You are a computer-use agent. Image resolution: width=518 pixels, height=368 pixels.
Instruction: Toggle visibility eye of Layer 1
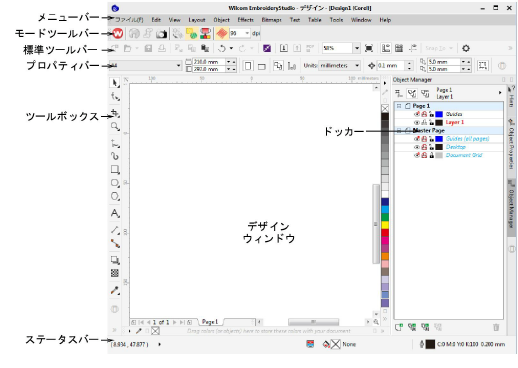point(417,123)
